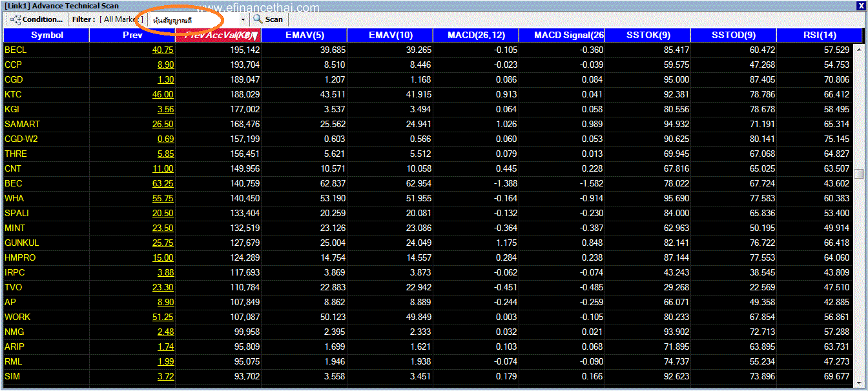The width and height of the screenshot is (868, 391).
Task: Select the CGD symbol
Action: (x=13, y=79)
